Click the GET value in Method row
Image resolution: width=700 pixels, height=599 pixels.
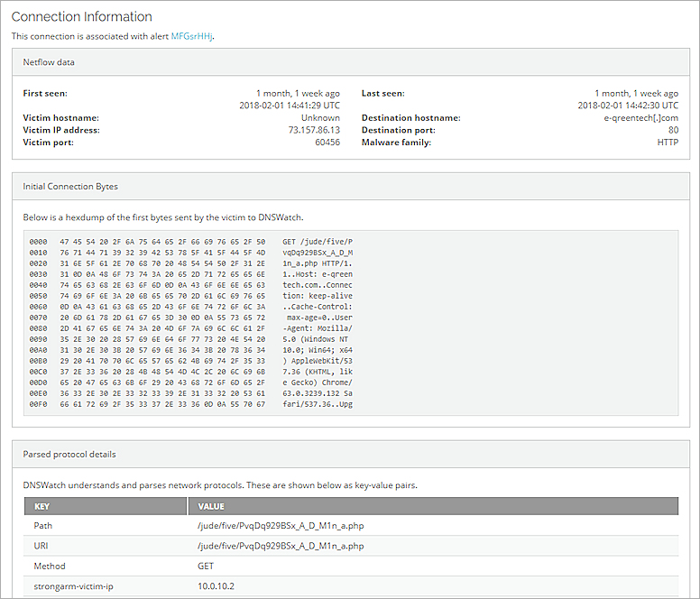[206, 566]
